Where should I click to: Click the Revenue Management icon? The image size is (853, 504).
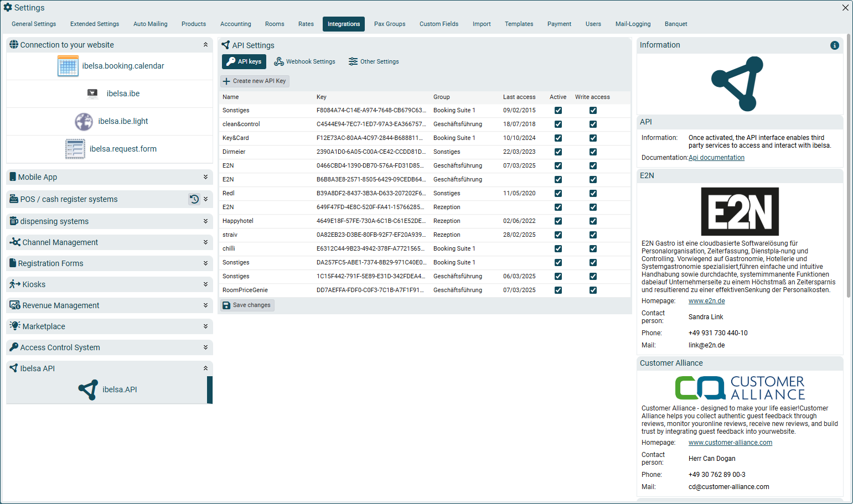pos(15,305)
